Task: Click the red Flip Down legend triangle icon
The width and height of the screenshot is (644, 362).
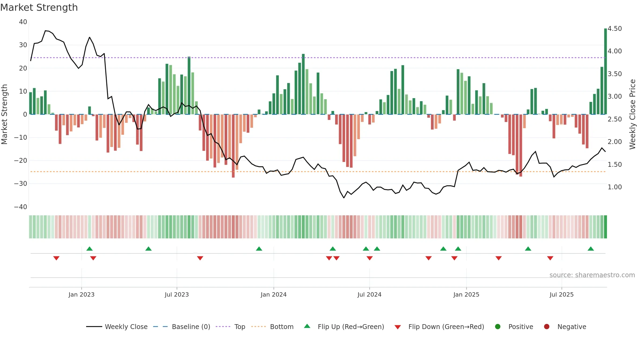Action: (398, 327)
